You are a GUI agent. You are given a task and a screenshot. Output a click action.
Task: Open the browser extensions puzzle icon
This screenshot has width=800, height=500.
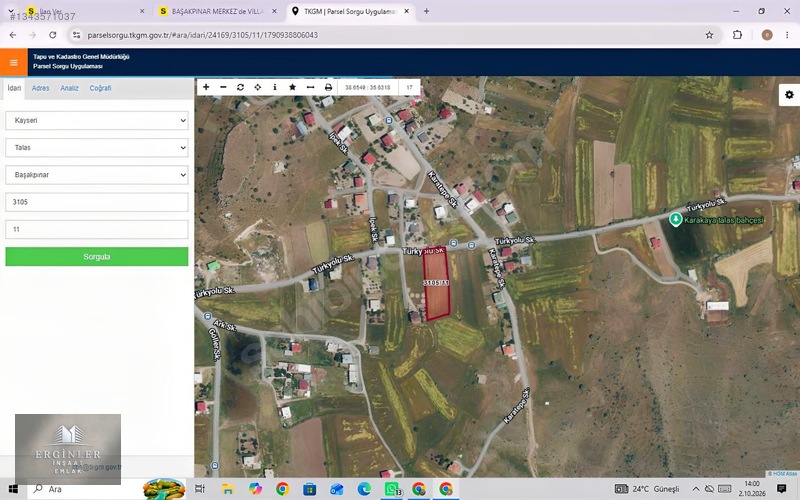[737, 35]
